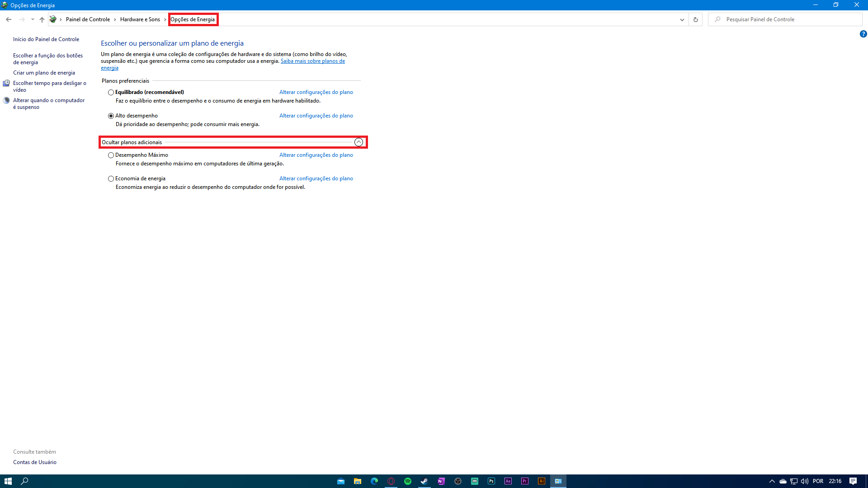
Task: Click the Pesquisar Painel de Controle field
Action: (787, 19)
